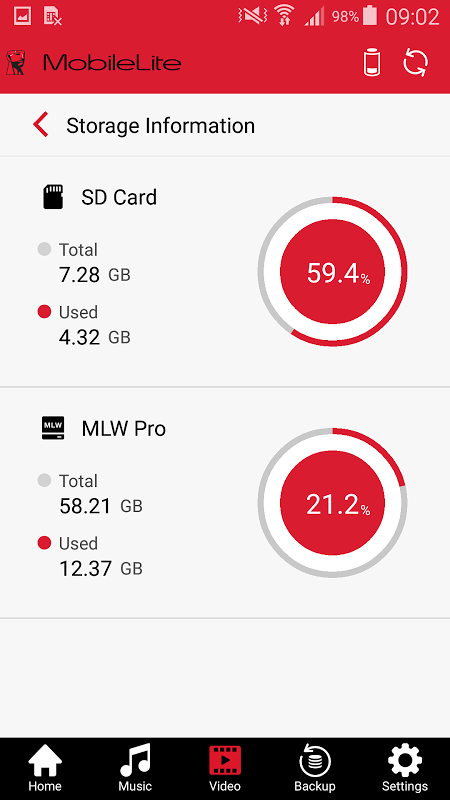This screenshot has height=800, width=450.
Task: Select the MLW Pro total 58.21 GB value
Action: [101, 506]
